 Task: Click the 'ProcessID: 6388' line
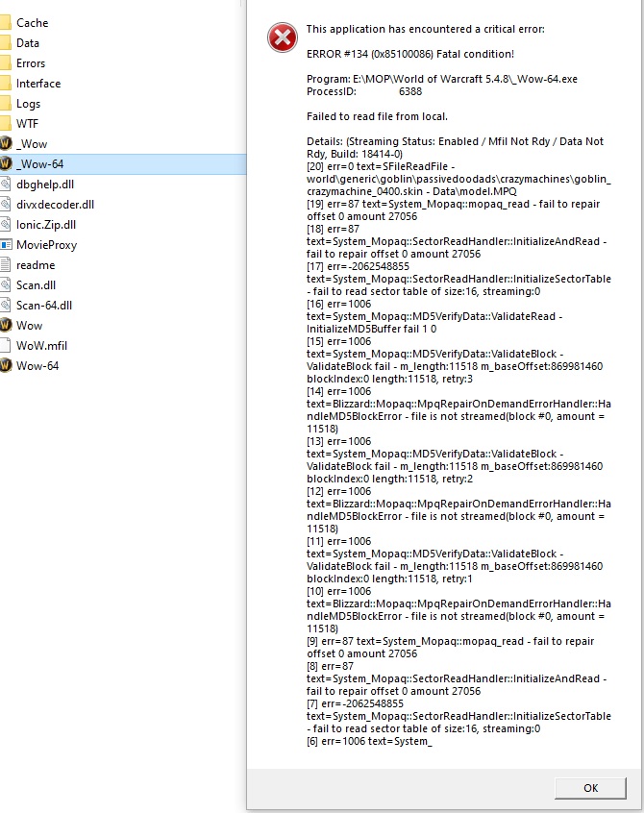pyautogui.click(x=364, y=91)
